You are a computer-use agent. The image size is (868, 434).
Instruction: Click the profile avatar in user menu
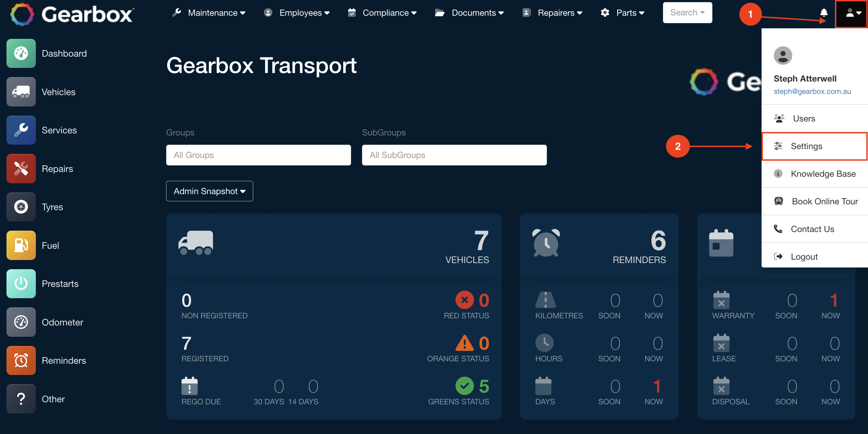(783, 56)
